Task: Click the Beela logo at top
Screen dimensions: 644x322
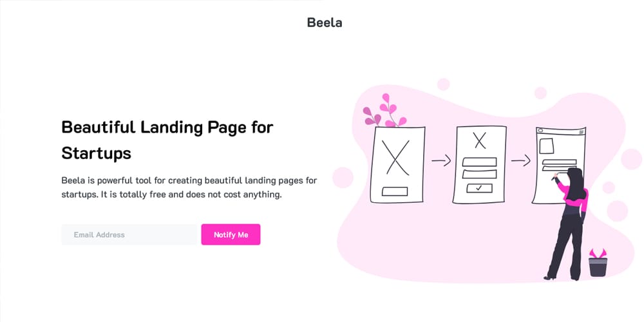Action: (x=325, y=23)
